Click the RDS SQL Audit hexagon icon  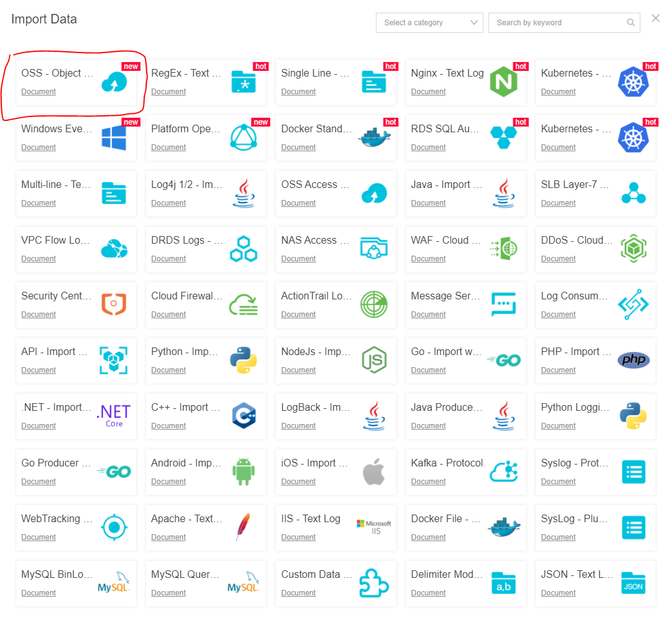click(504, 137)
